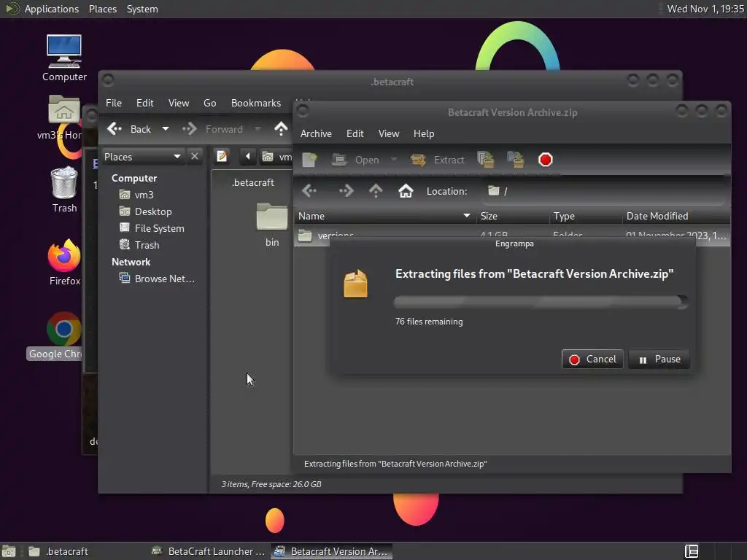Open the File menu in .betacraft window
The width and height of the screenshot is (747, 560).
click(x=113, y=104)
